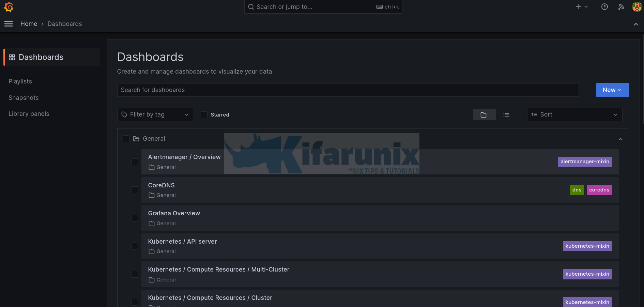The height and width of the screenshot is (307, 644).
Task: Click Search for dashboards input
Action: [348, 90]
